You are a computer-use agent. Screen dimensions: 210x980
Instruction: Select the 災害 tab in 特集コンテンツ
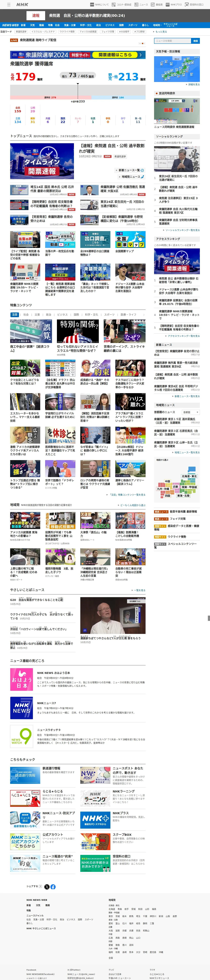pos(37,315)
